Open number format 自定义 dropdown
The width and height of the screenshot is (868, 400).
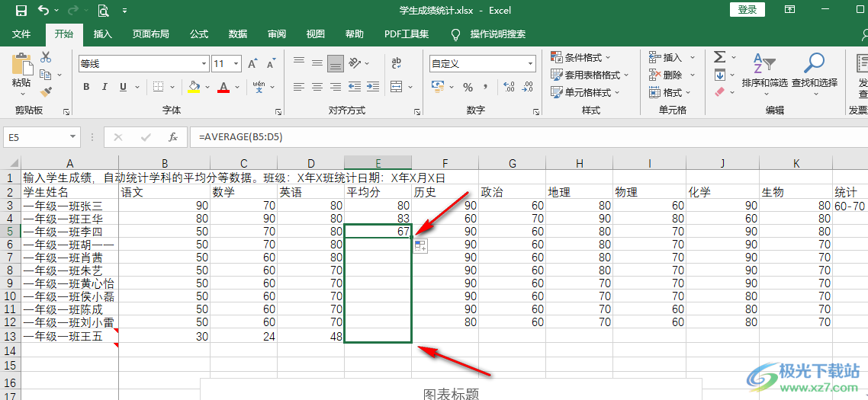click(530, 64)
